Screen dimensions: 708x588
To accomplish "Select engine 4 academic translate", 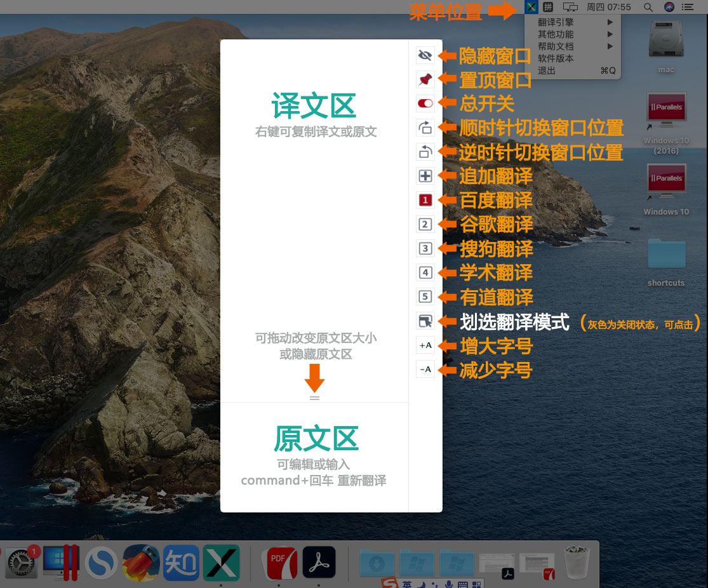I will [425, 272].
